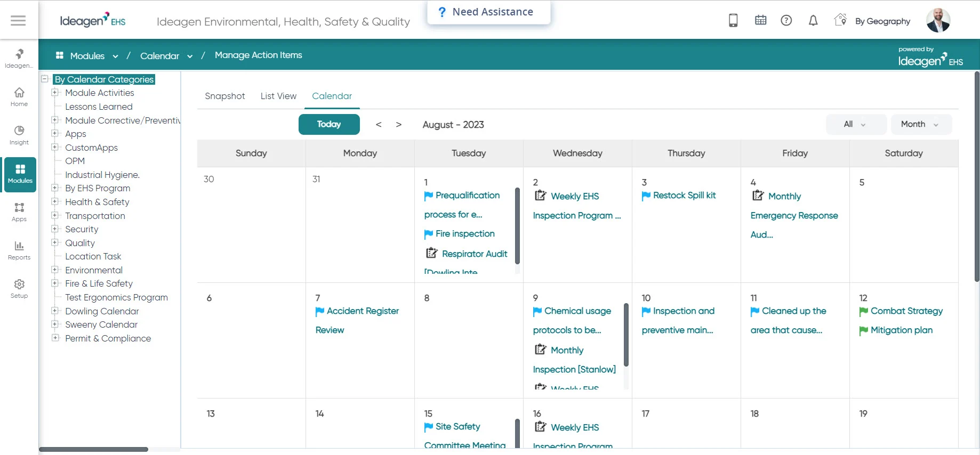Open the Calendar breadcrumb dropdown

(x=190, y=56)
